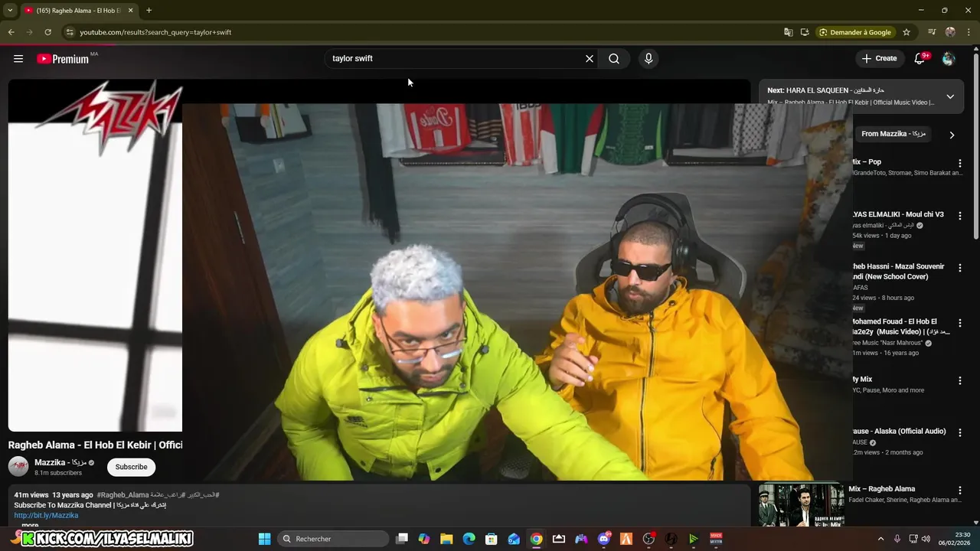Open media controls icon in Chrome toolbar
The image size is (980, 551).
pyautogui.click(x=932, y=32)
